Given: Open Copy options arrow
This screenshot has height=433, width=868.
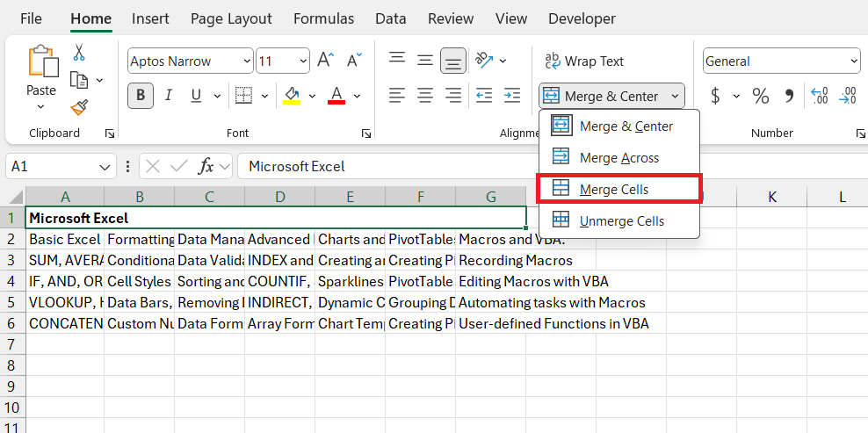Looking at the screenshot, I should coord(99,81).
